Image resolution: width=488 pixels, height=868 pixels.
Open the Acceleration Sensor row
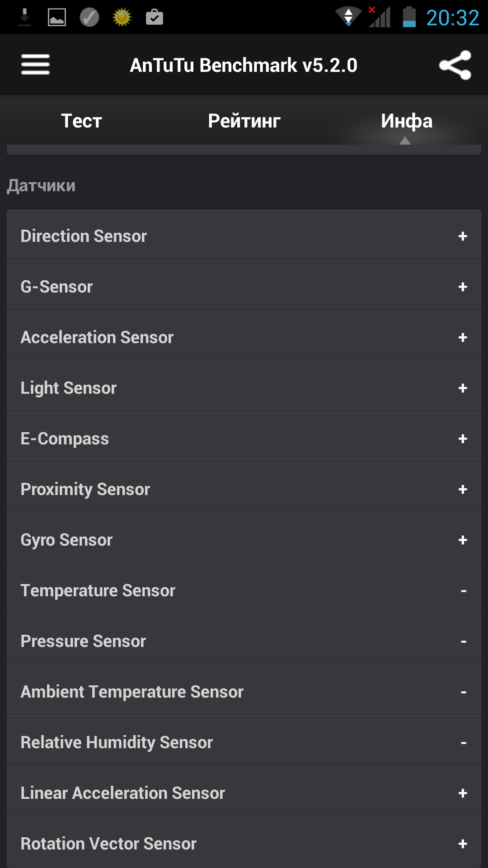pyautogui.click(x=244, y=337)
